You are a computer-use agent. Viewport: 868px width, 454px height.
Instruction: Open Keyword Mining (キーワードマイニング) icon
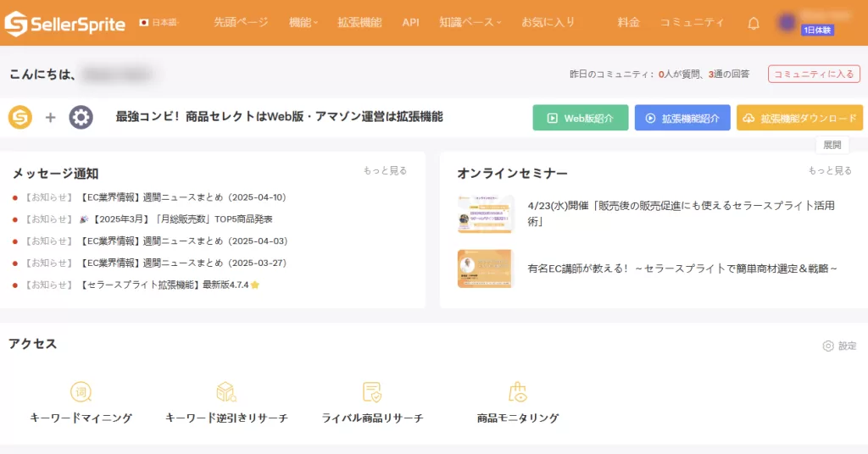point(81,392)
